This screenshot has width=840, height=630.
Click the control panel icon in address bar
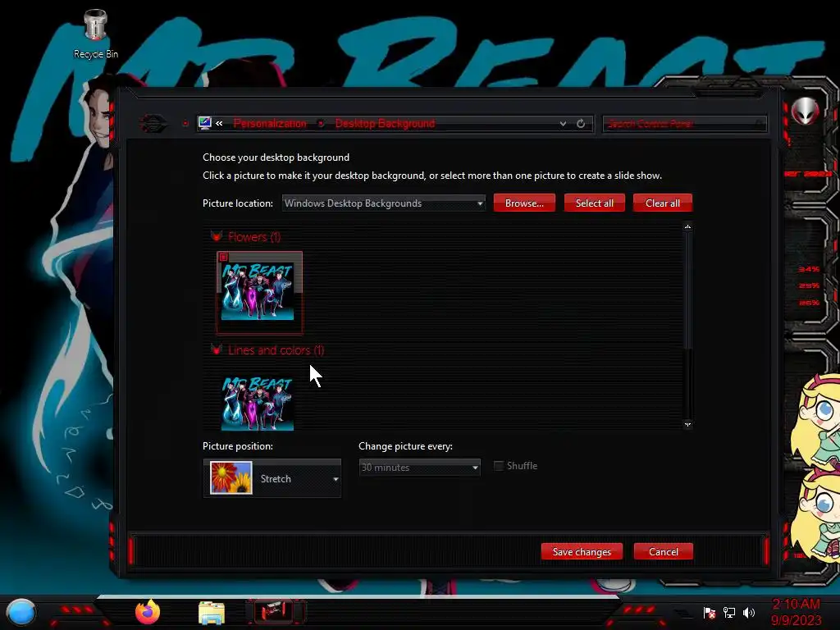point(204,123)
